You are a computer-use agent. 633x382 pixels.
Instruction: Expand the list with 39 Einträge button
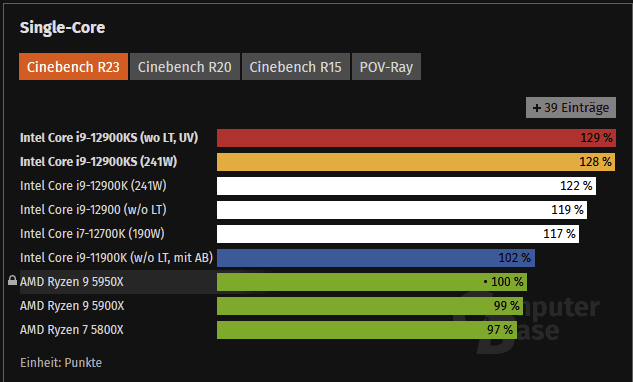click(570, 107)
